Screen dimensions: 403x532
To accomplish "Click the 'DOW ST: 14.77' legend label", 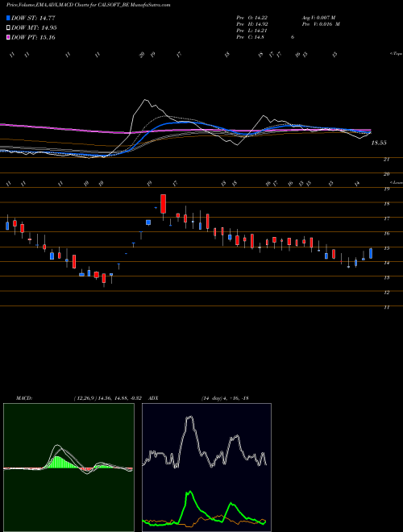I will [x=33, y=18].
